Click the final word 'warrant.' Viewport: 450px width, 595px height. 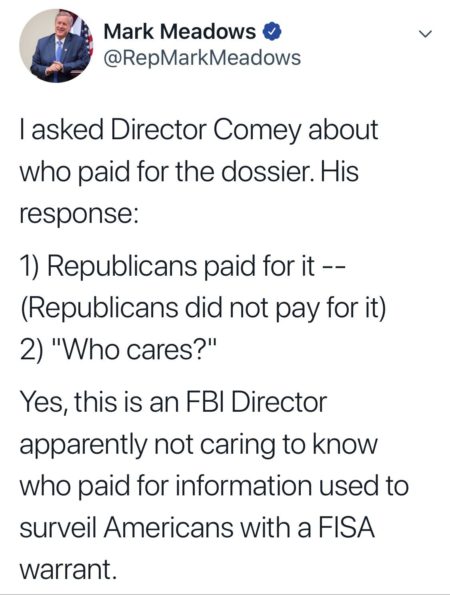67,570
